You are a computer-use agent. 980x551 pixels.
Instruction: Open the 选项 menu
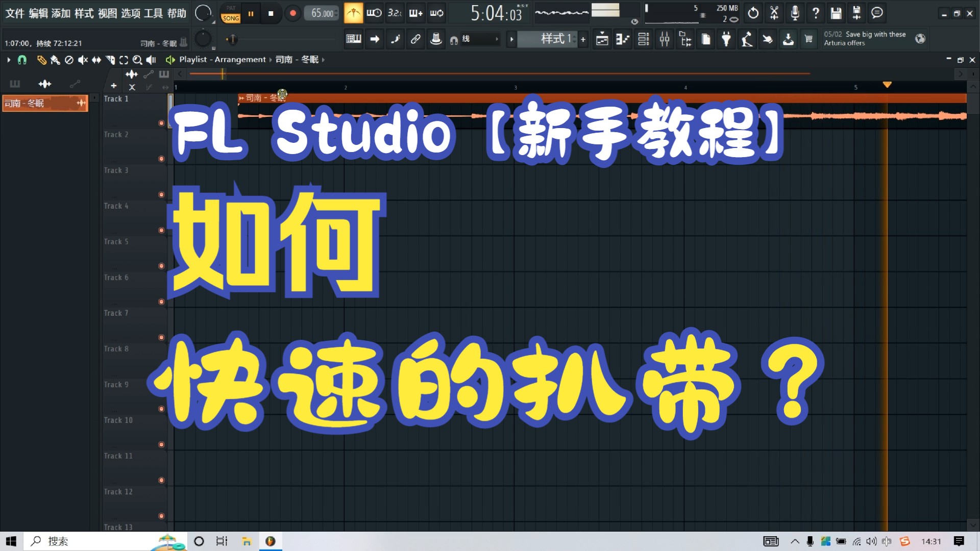(x=131, y=13)
